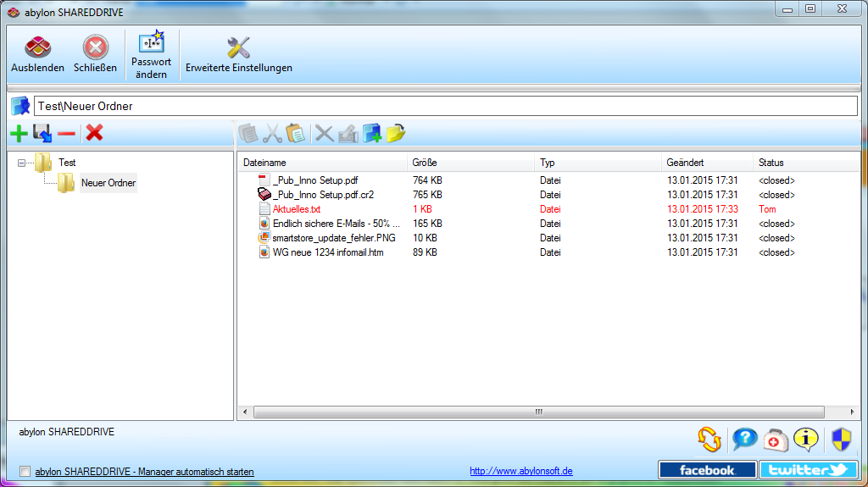This screenshot has width=868, height=487.
Task: Click the 10 KB size cell
Action: [x=425, y=237]
